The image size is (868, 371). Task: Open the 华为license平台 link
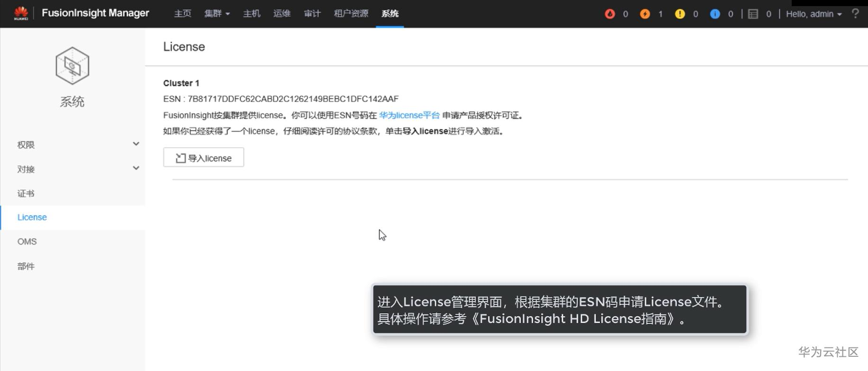click(x=409, y=115)
